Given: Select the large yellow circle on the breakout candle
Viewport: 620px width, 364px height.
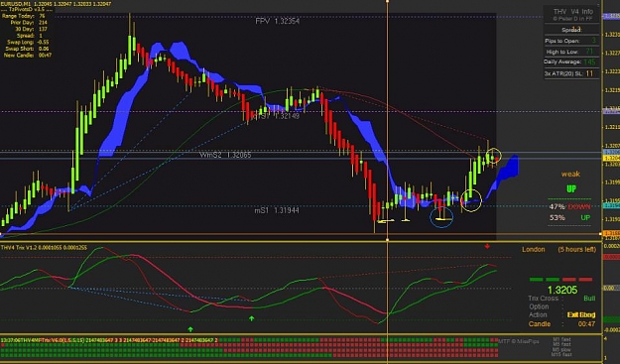Looking at the screenshot, I should (x=471, y=200).
